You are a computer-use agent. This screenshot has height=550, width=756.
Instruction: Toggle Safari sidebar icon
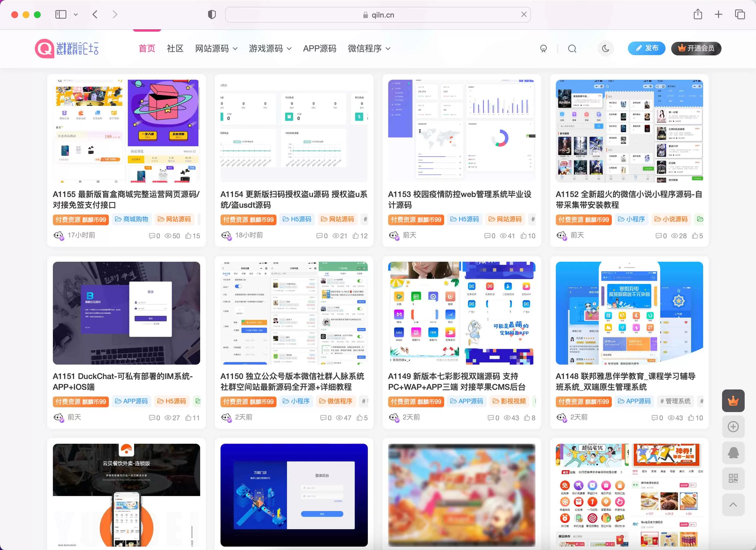[x=61, y=14]
